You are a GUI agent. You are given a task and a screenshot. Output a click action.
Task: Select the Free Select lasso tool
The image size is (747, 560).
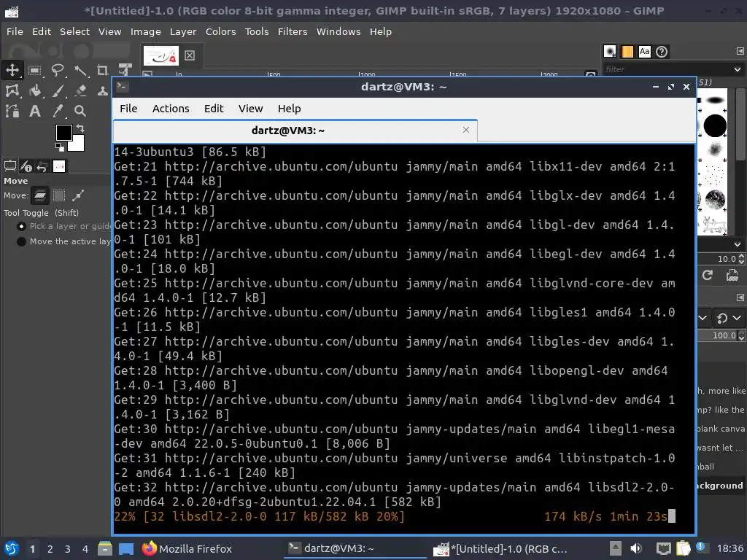tap(58, 71)
